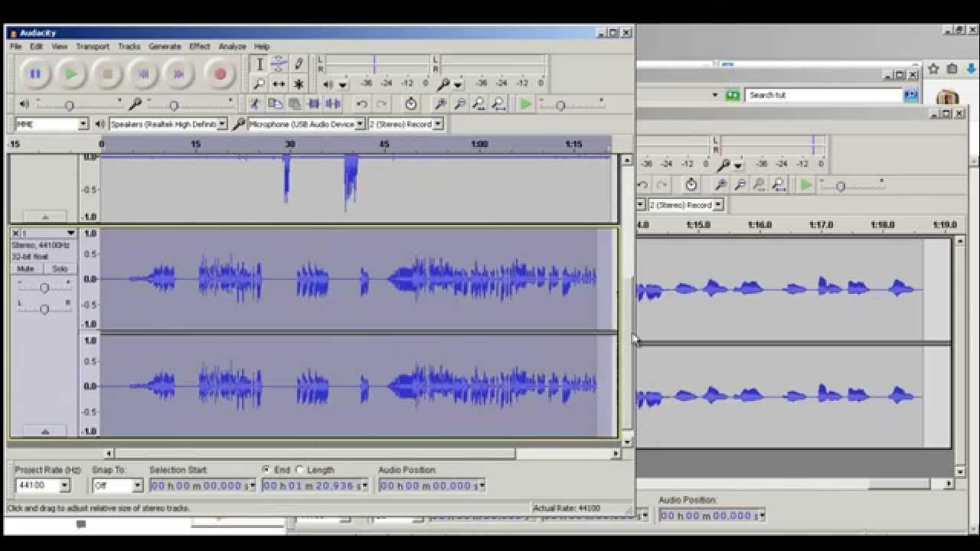980x551 pixels.
Task: Click the bookmark star icon in browser
Action: pos(933,69)
